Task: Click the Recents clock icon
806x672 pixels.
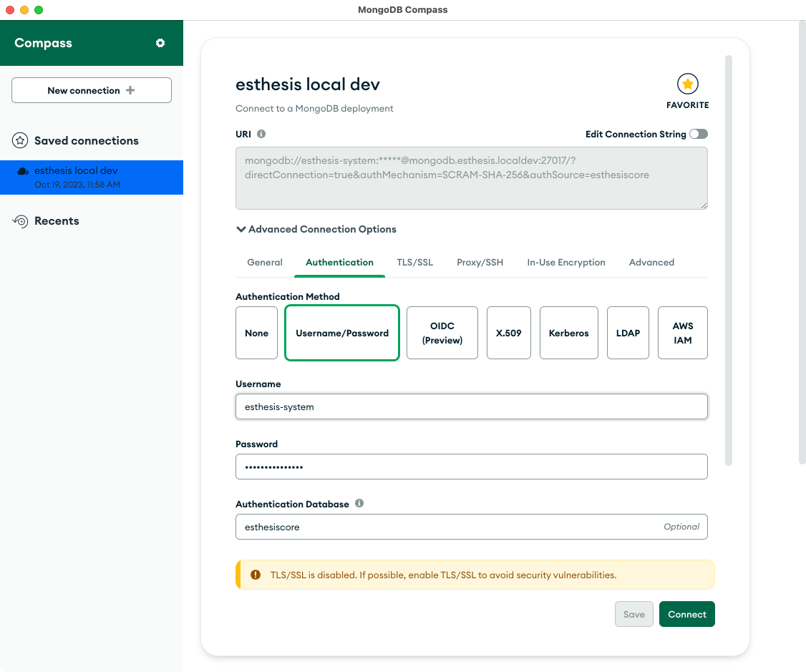Action: pyautogui.click(x=19, y=220)
